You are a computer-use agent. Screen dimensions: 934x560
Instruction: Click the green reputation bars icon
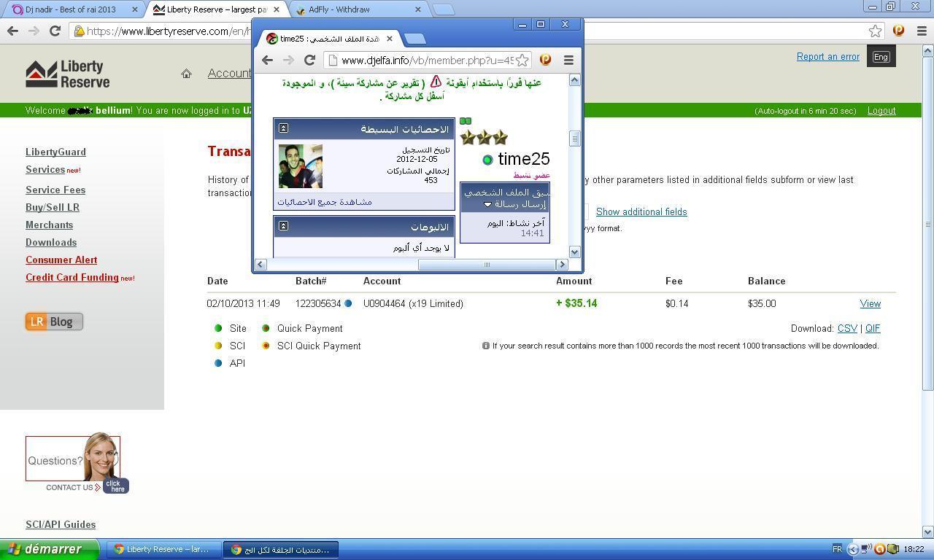pyautogui.click(x=466, y=121)
